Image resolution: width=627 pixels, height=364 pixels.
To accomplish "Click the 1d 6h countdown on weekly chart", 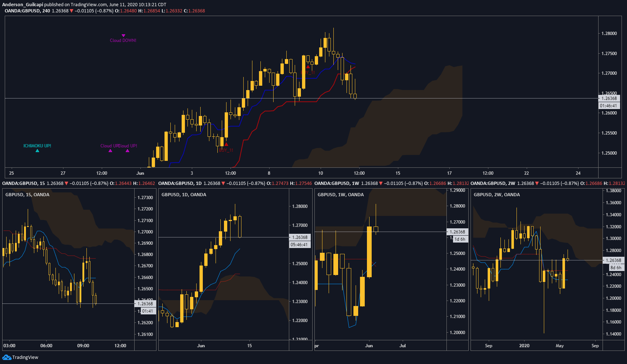I will point(460,239).
